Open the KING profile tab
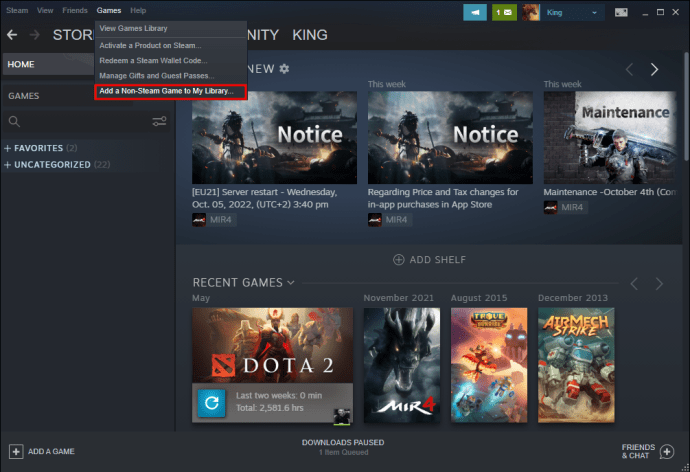The image size is (690, 472). [310, 35]
